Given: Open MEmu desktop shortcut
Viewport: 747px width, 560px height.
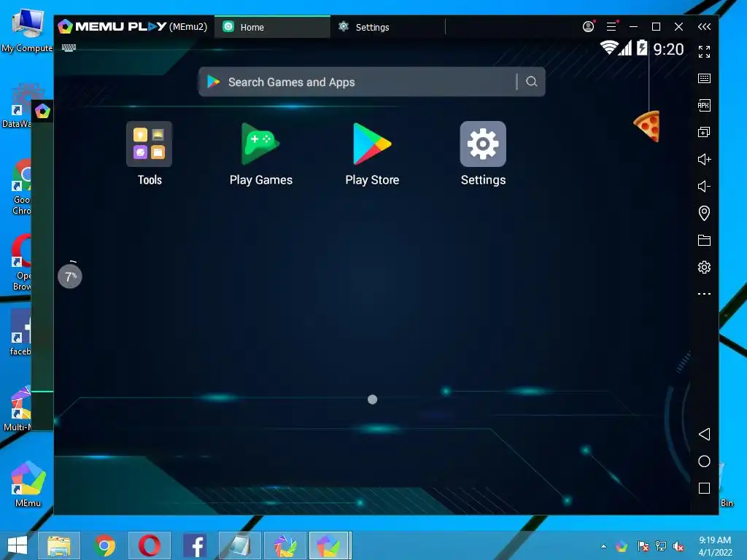Looking at the screenshot, I should click(x=28, y=483).
